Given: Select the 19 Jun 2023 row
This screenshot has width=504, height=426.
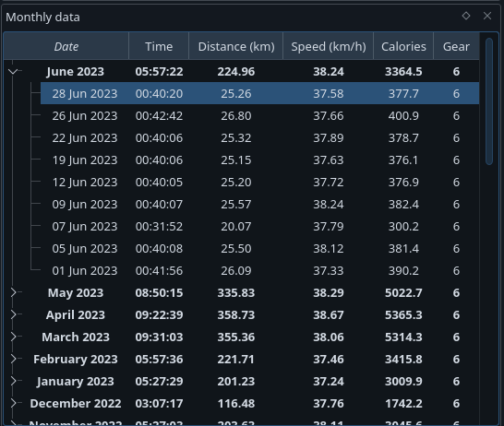Looking at the screenshot, I should click(x=259, y=160).
